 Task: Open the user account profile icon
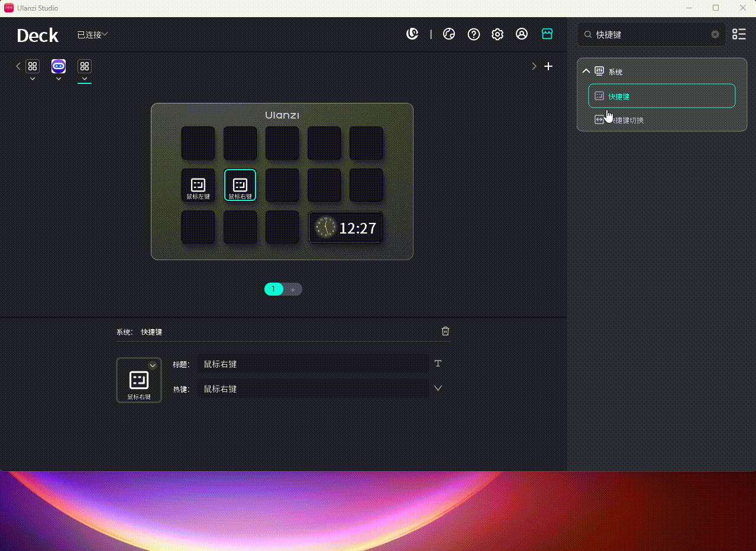point(522,34)
